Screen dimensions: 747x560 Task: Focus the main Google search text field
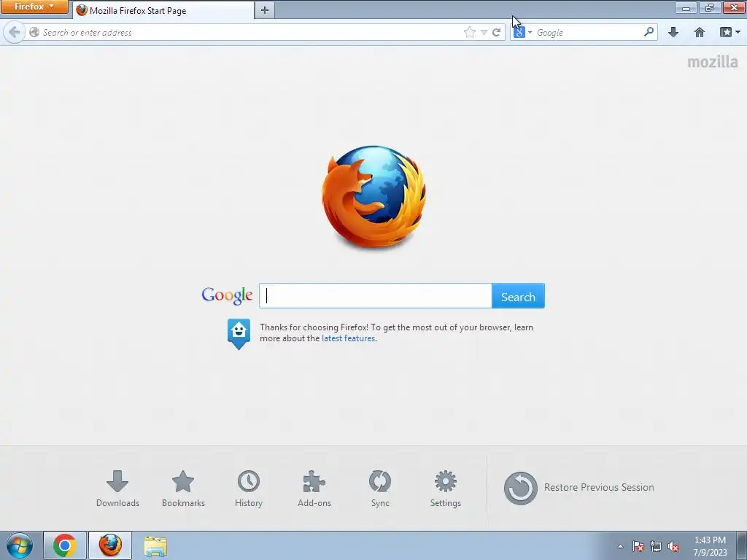click(376, 296)
